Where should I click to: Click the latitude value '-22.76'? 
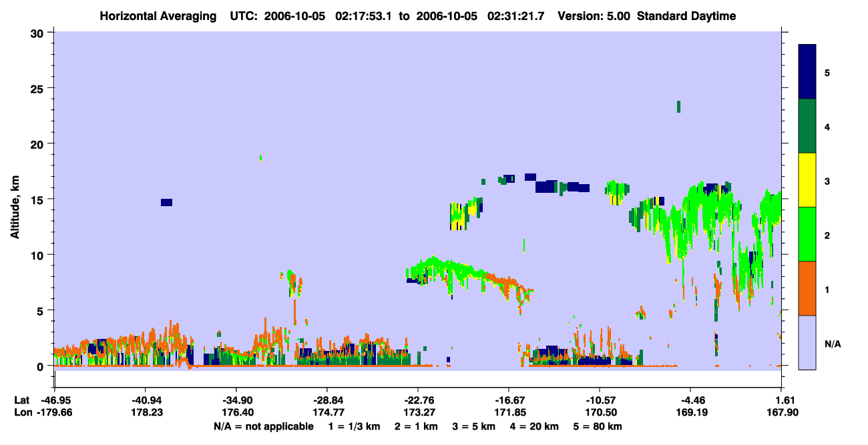pyautogui.click(x=418, y=400)
